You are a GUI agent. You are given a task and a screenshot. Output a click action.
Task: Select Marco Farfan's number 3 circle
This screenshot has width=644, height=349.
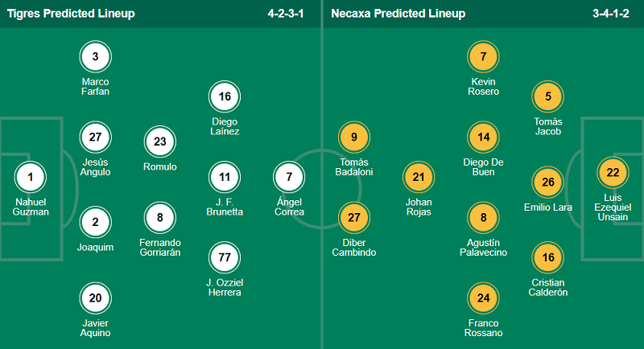tap(96, 57)
